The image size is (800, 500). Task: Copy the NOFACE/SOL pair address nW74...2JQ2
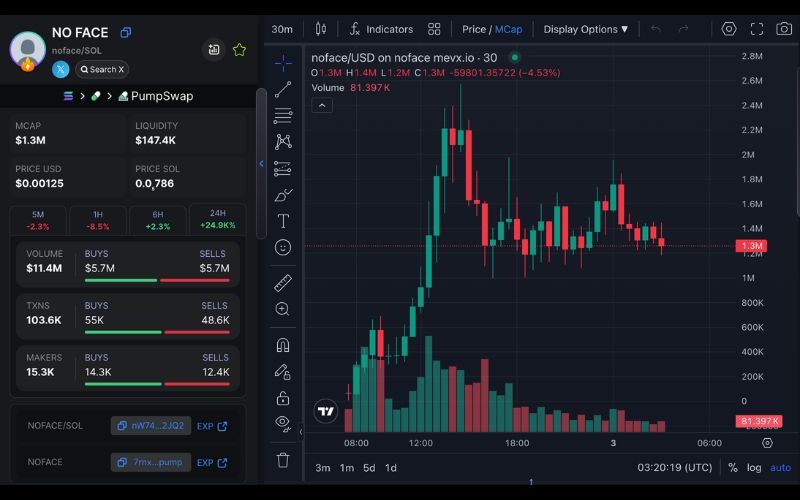point(151,426)
